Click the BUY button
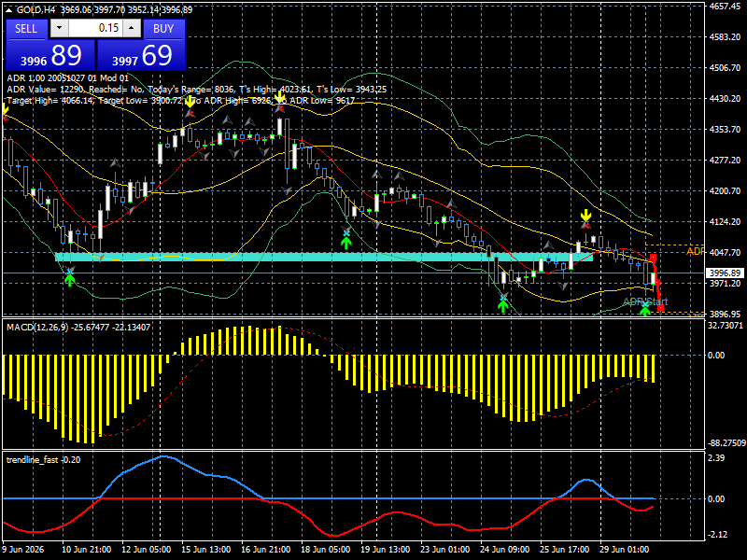Viewport: 747px width, 560px height. tap(163, 29)
